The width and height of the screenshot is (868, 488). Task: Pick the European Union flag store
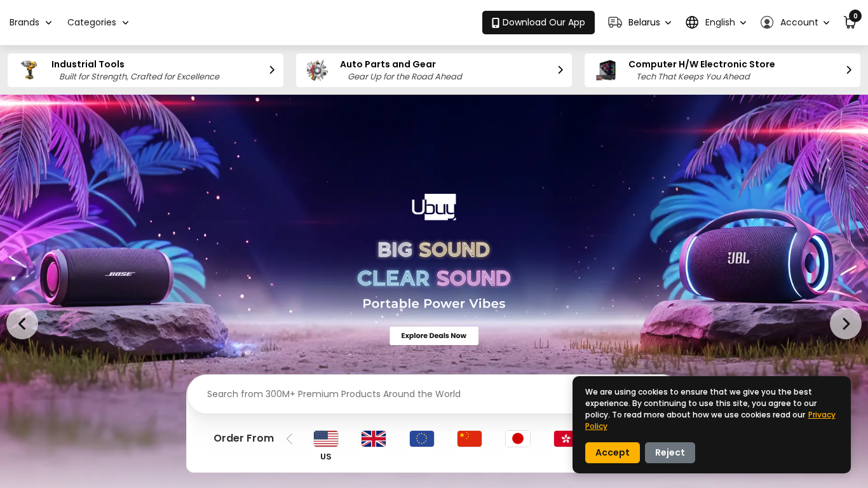pos(422,439)
